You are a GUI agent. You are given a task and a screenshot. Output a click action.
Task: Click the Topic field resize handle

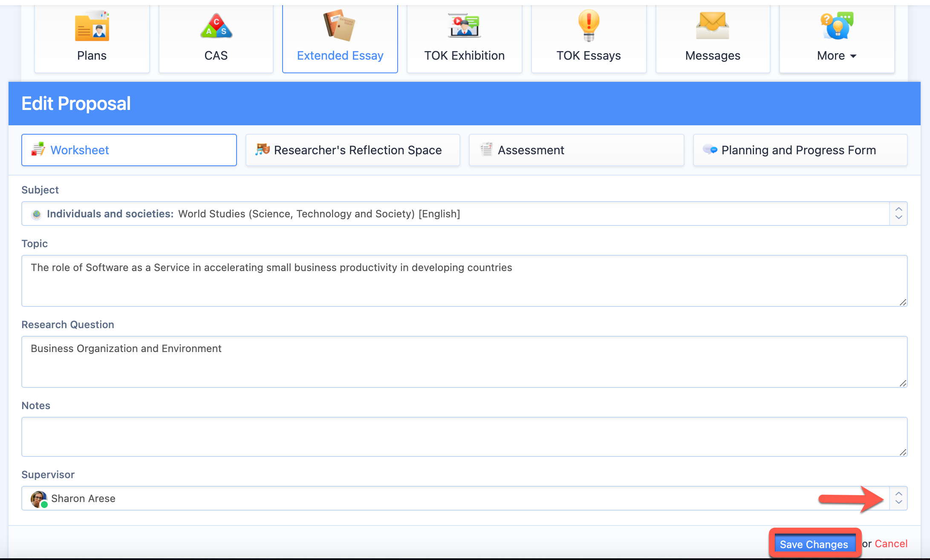point(903,302)
